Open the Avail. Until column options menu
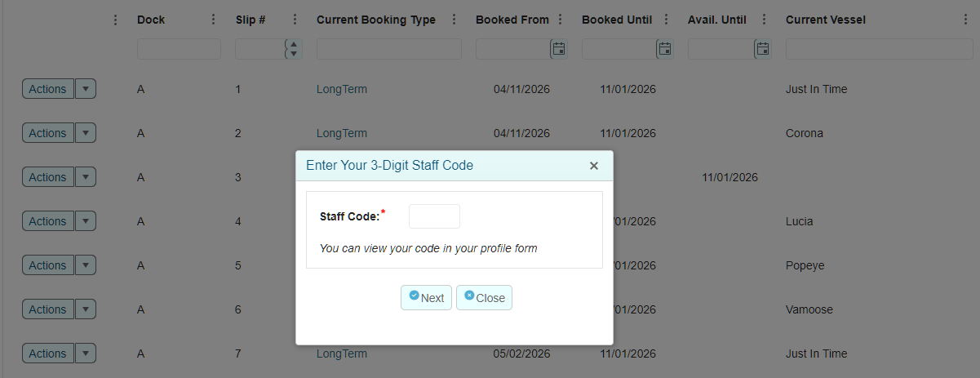The image size is (980, 378). 765,20
